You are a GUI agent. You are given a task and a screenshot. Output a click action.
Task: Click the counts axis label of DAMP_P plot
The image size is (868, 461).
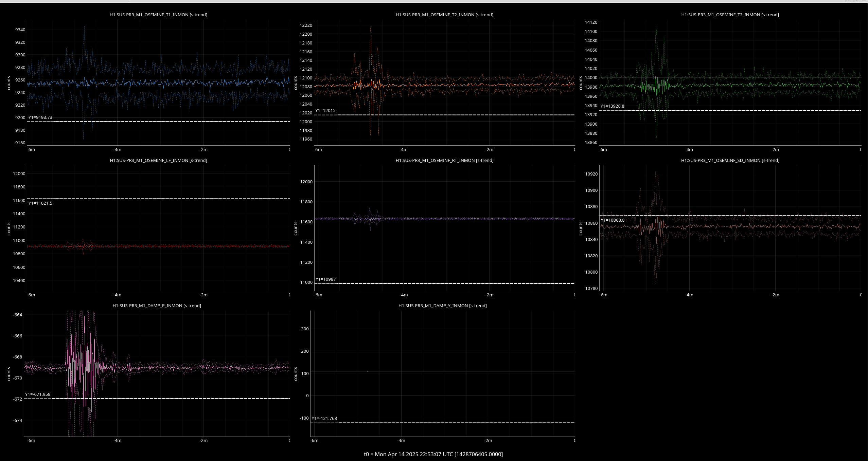pos(9,374)
